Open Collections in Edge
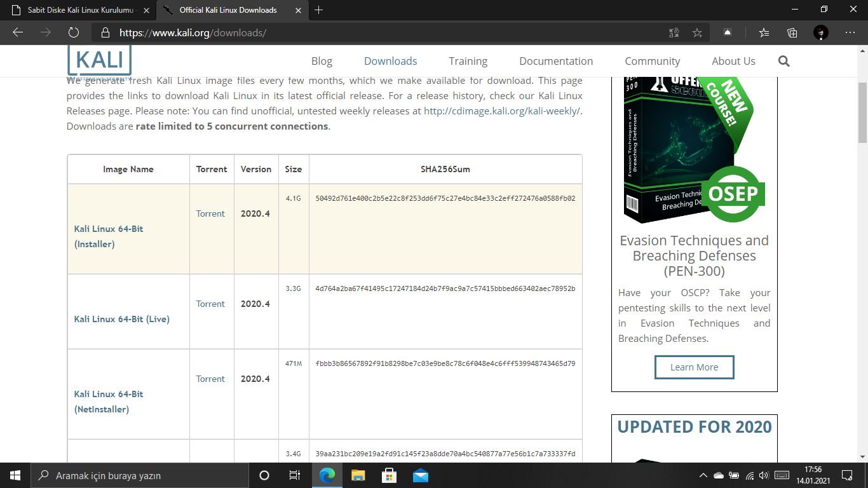868x488 pixels. pos(792,32)
